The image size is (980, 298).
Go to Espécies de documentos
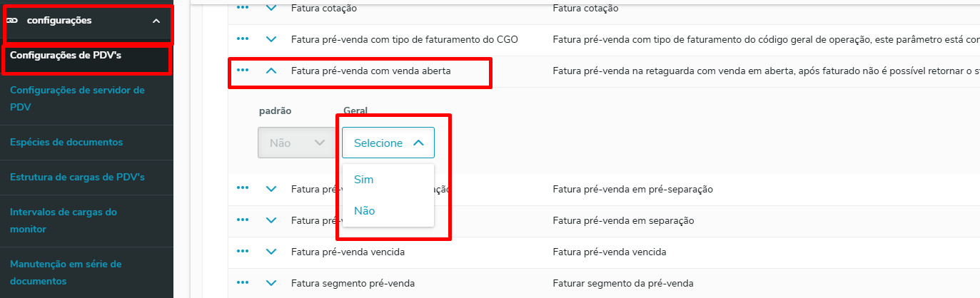coord(66,142)
